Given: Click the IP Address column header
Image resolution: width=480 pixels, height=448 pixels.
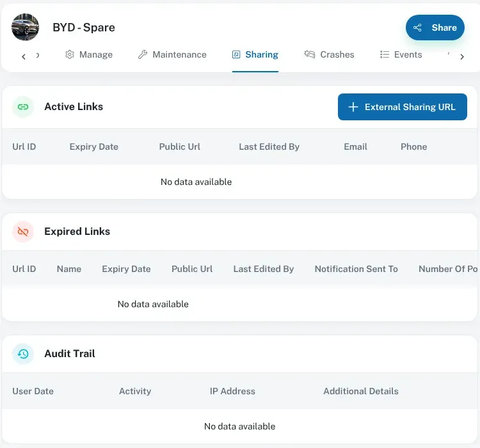Looking at the screenshot, I should click(x=232, y=391).
